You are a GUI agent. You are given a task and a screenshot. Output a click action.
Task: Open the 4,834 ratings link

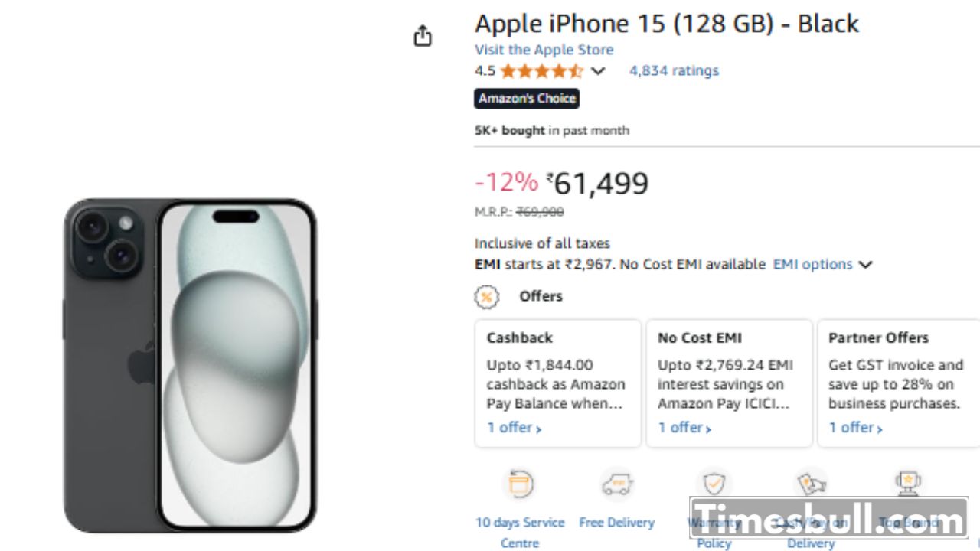[x=674, y=70]
